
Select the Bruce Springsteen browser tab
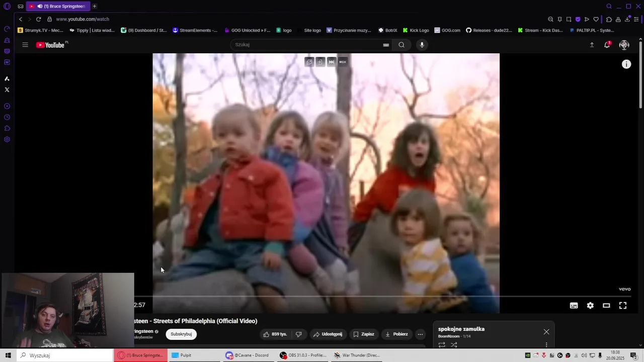(57, 7)
